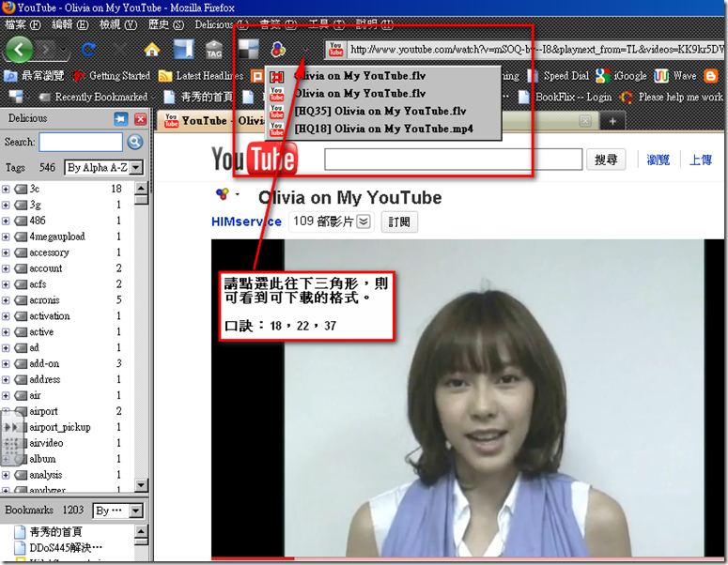
Task: Click tags list scroll up arrow
Action: coord(142,189)
